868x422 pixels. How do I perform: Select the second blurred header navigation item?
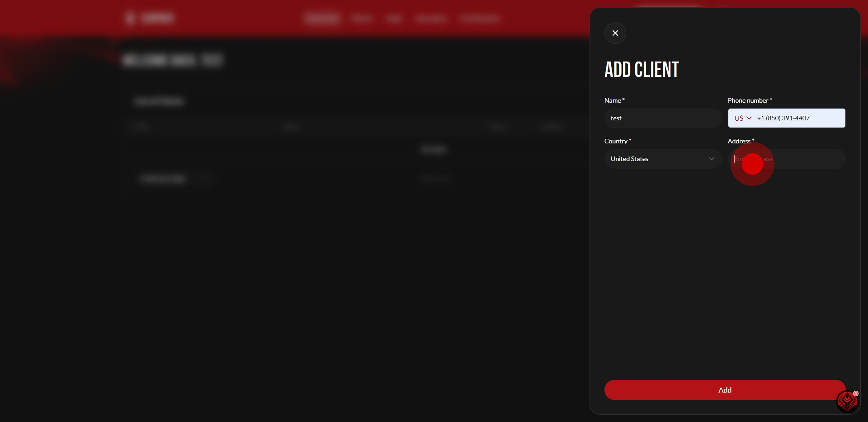pos(362,19)
